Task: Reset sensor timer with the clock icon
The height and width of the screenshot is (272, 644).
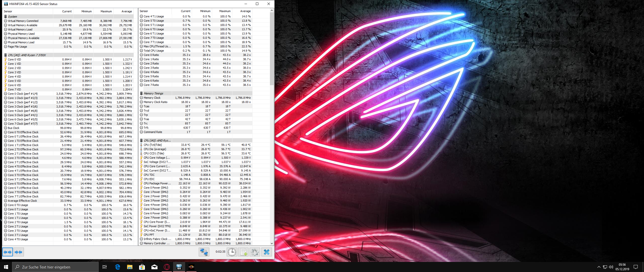Action: (232, 252)
